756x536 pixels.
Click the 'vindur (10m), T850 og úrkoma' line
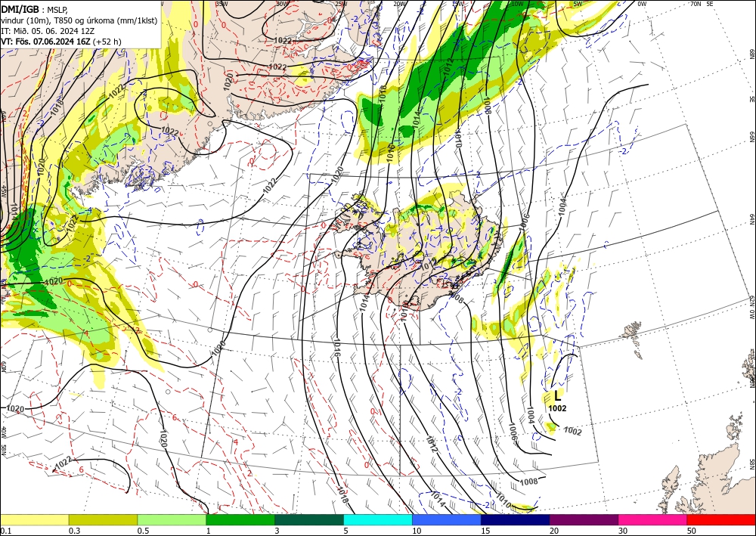79,20
